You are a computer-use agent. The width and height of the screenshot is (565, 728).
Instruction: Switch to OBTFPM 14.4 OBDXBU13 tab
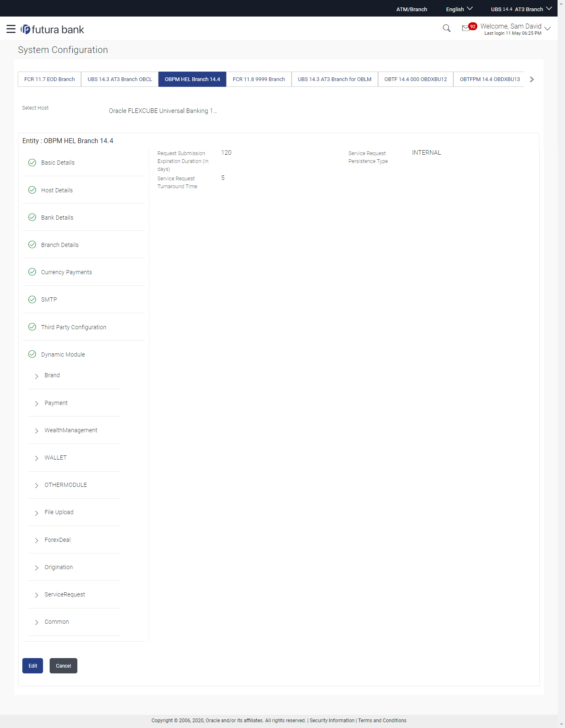click(490, 79)
